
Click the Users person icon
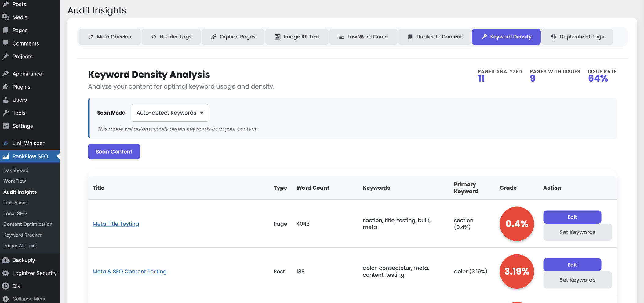[5, 100]
